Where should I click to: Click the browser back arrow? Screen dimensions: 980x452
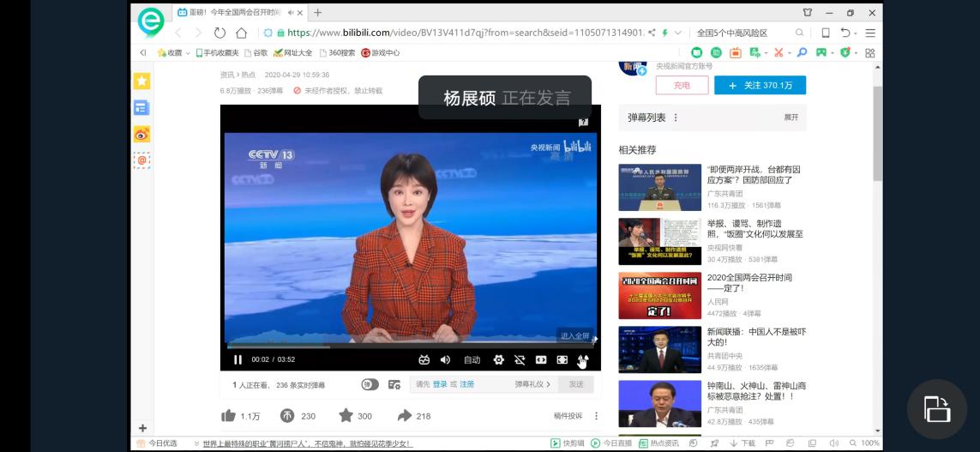tap(178, 33)
